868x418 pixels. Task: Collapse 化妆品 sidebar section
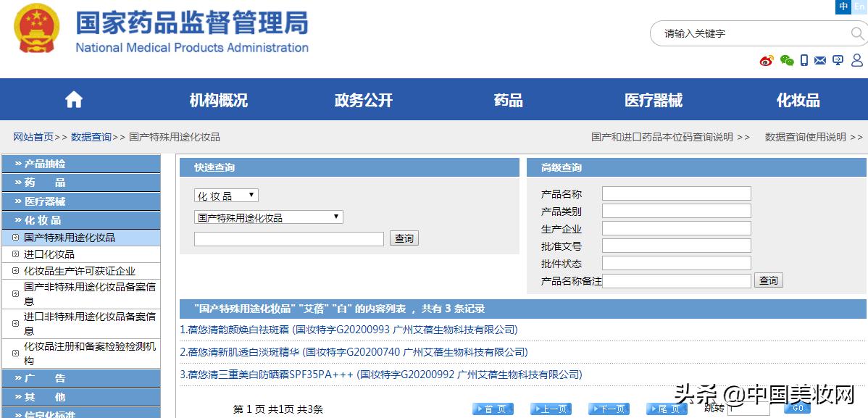(x=81, y=220)
